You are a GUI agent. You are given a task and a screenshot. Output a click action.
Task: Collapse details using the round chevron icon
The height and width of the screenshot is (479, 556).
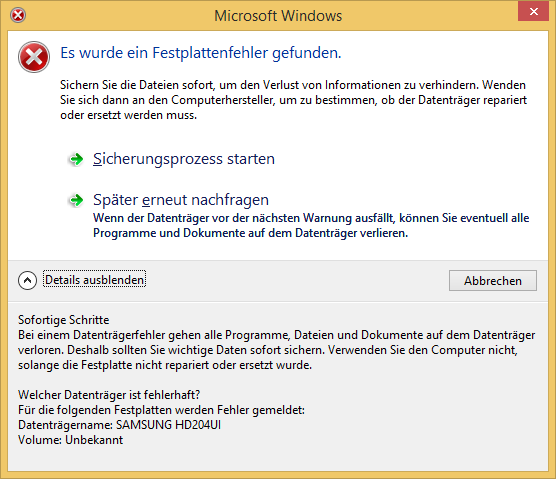point(27,280)
